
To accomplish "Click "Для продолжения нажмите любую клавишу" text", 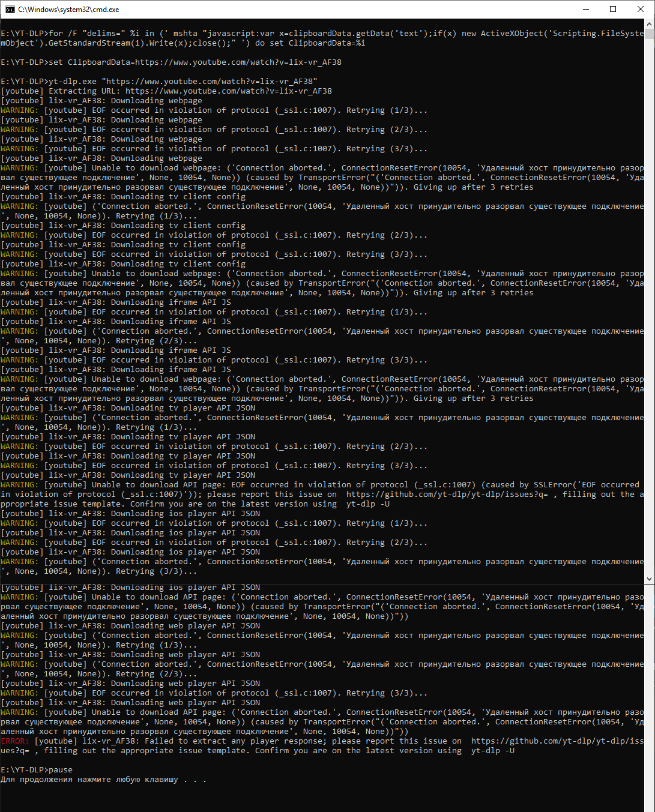I will (x=89, y=780).
